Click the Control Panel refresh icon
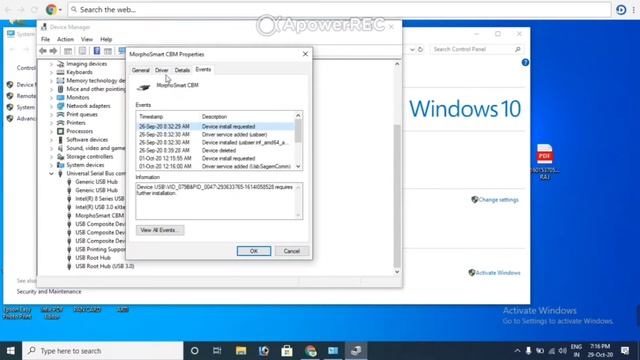The height and width of the screenshot is (360, 640). [x=420, y=49]
